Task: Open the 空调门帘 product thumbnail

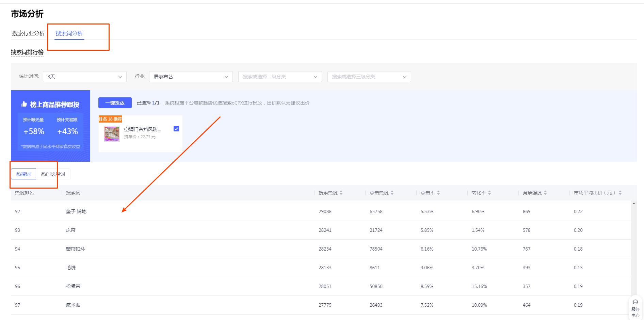Action: point(112,133)
